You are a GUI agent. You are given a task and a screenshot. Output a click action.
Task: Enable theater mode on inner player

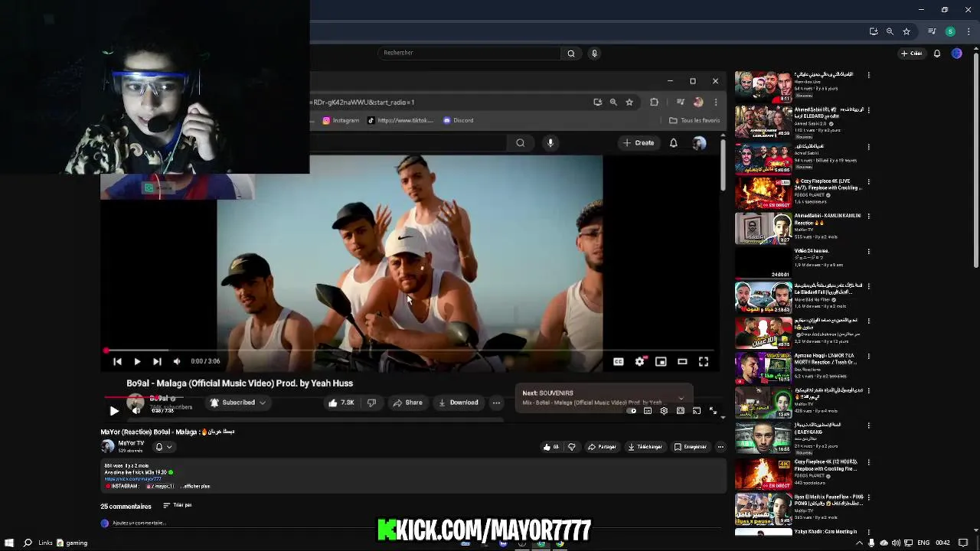[682, 361]
